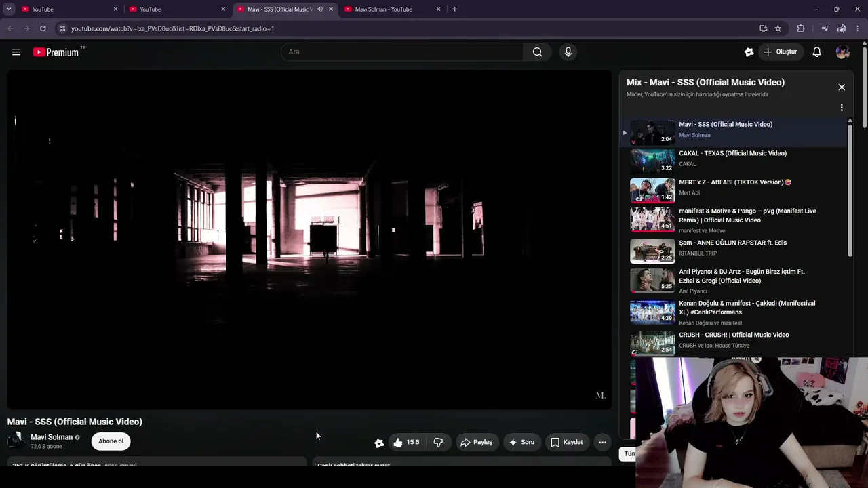Open the Soru ask button
Image resolution: width=868 pixels, height=488 pixels.
click(x=521, y=443)
